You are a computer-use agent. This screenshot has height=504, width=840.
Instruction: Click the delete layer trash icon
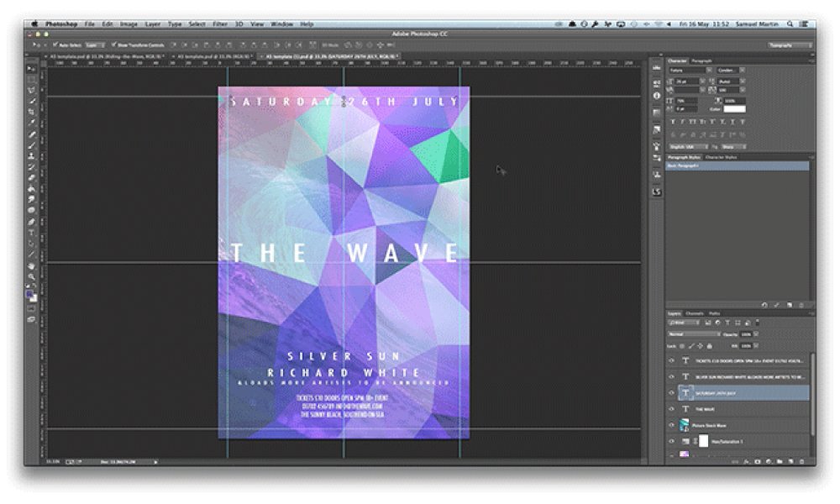coord(802,461)
